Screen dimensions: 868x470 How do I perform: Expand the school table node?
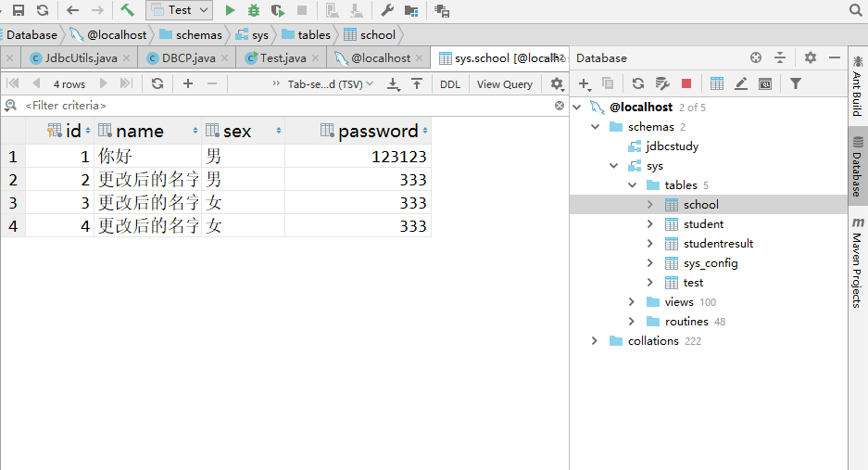[650, 205]
